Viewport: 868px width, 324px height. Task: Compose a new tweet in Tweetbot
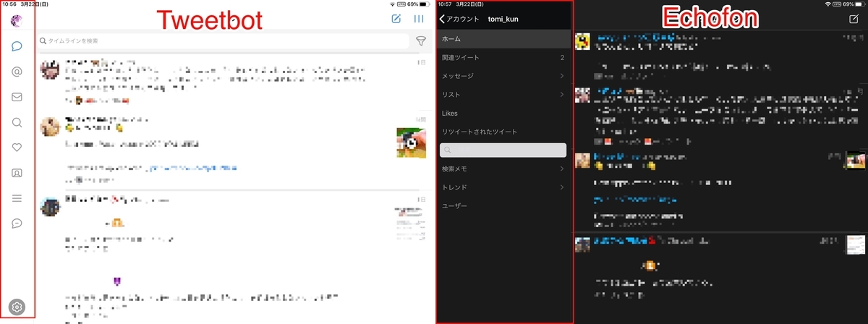[396, 20]
